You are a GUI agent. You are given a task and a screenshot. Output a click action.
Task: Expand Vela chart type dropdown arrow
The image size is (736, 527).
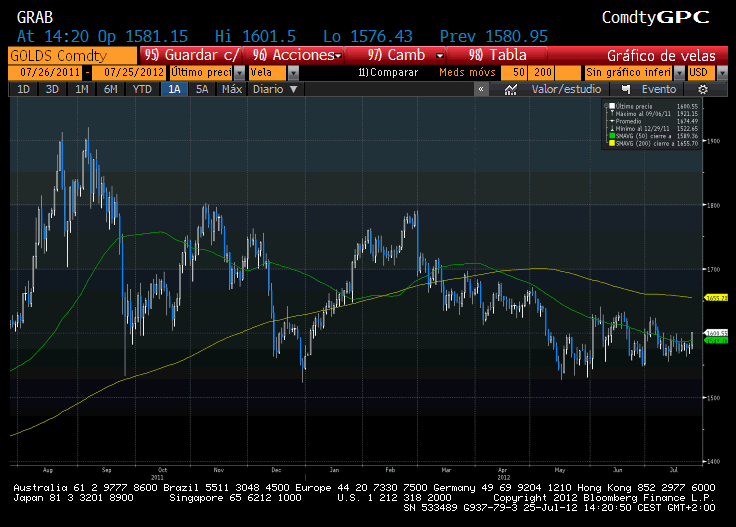(293, 73)
